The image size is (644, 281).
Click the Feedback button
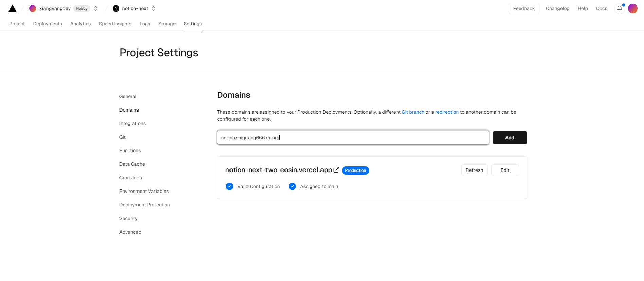coord(524,8)
